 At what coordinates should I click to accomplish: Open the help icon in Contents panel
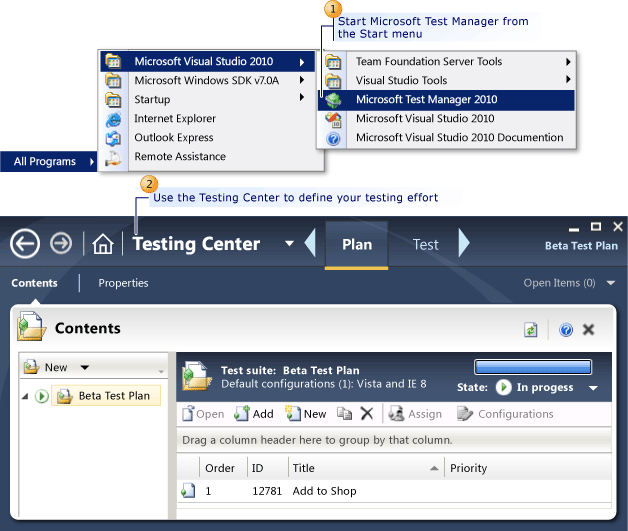click(566, 330)
